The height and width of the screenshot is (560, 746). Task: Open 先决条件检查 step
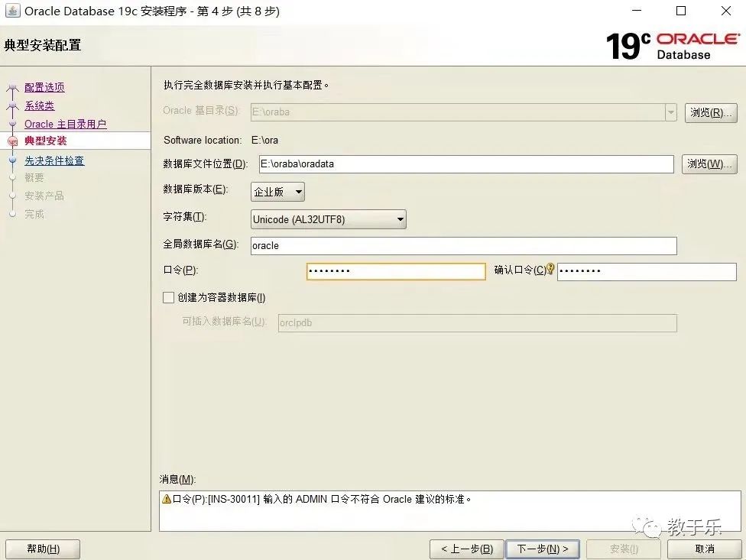point(54,160)
